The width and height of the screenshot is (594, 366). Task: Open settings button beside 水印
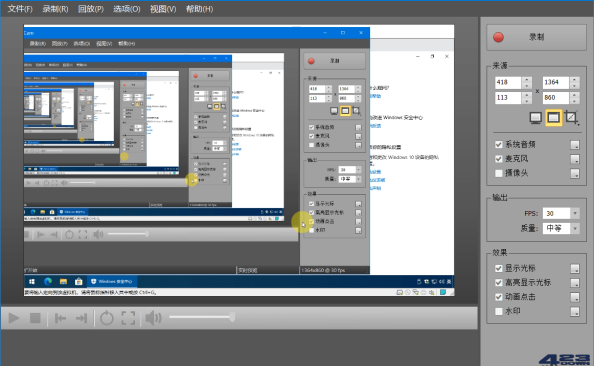(575, 312)
